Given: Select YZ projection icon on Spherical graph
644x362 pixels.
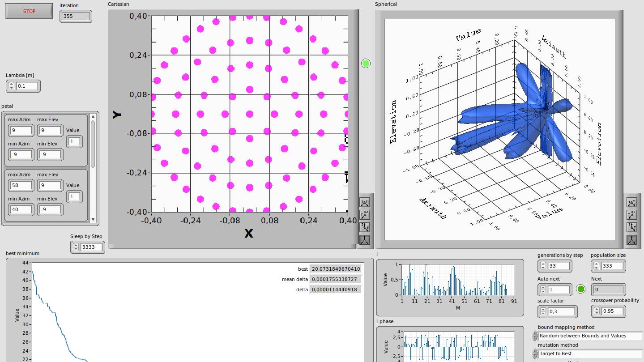Looking at the screenshot, I should [631, 227].
